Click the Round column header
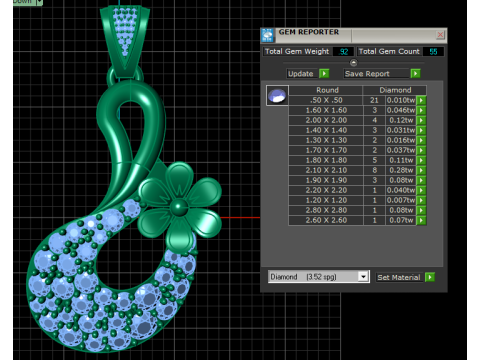Viewport: 480px width, 360px height. tap(326, 90)
